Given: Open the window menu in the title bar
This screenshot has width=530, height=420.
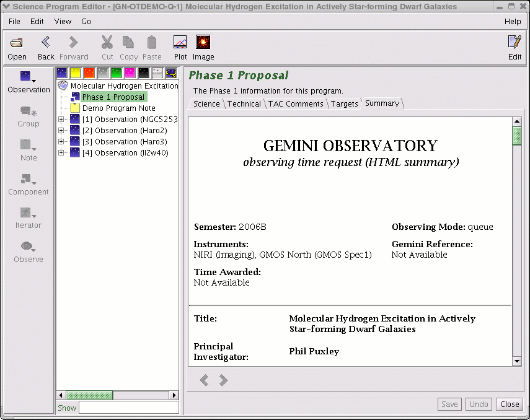Looking at the screenshot, I should pos(6,6).
